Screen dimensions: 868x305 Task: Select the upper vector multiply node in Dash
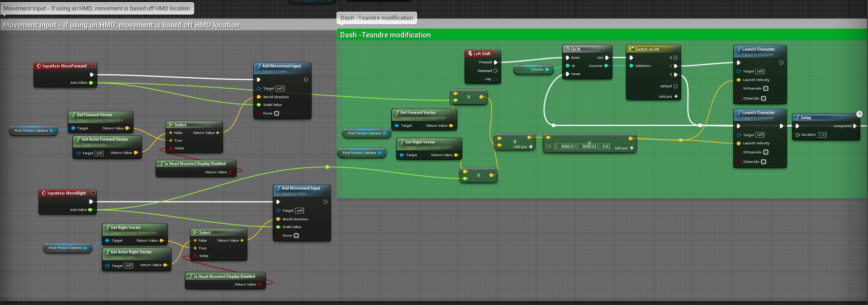469,97
